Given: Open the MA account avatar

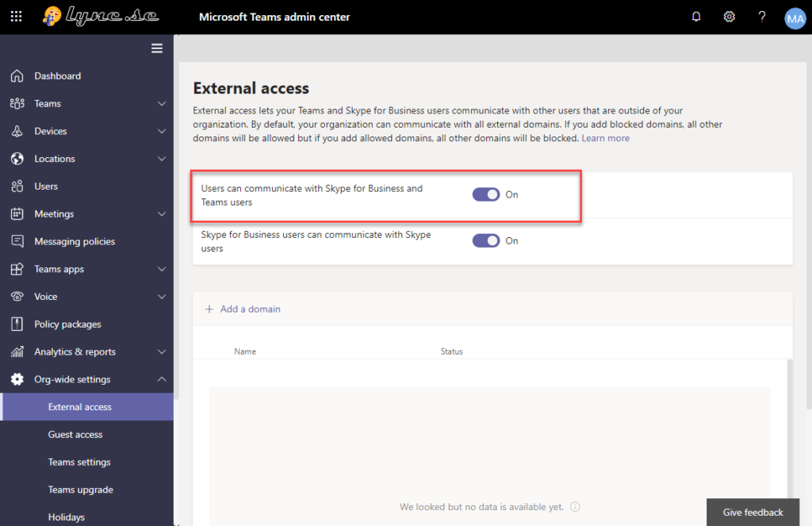Looking at the screenshot, I should point(795,19).
